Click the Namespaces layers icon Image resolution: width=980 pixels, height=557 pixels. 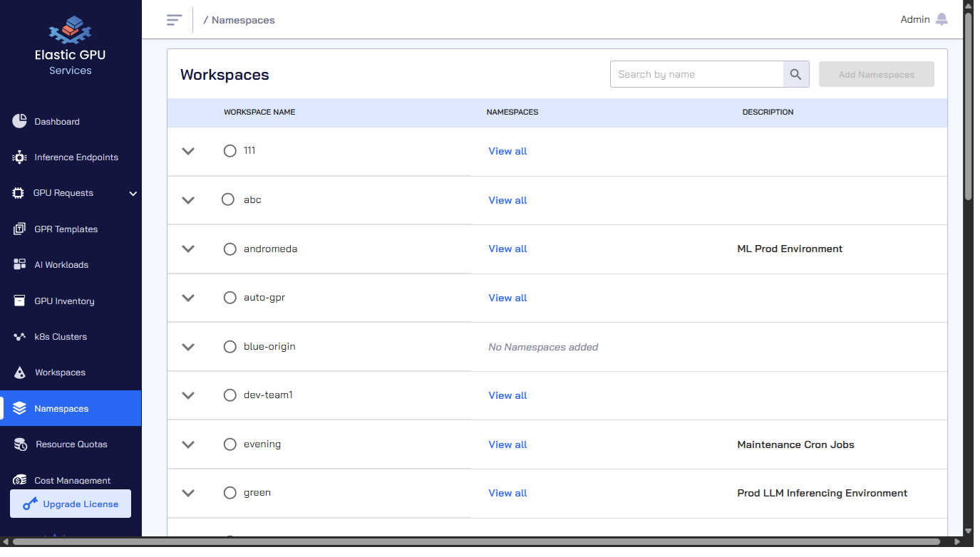[19, 409]
